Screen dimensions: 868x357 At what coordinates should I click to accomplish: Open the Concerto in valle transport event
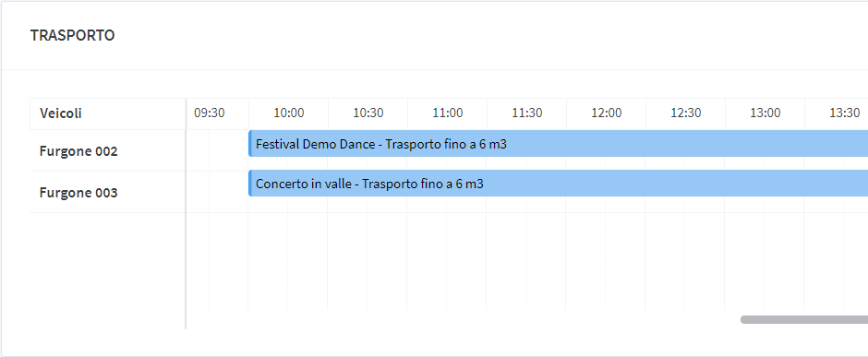558,183
